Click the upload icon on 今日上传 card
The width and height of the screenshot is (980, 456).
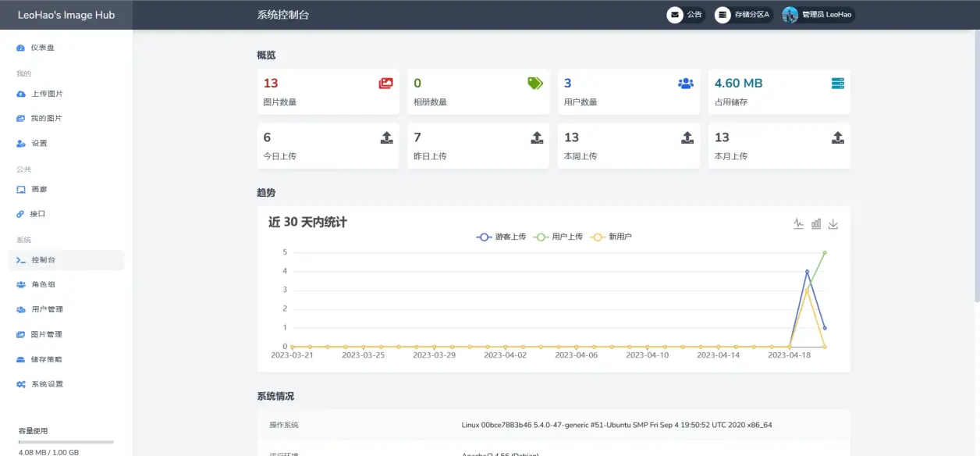(x=387, y=137)
